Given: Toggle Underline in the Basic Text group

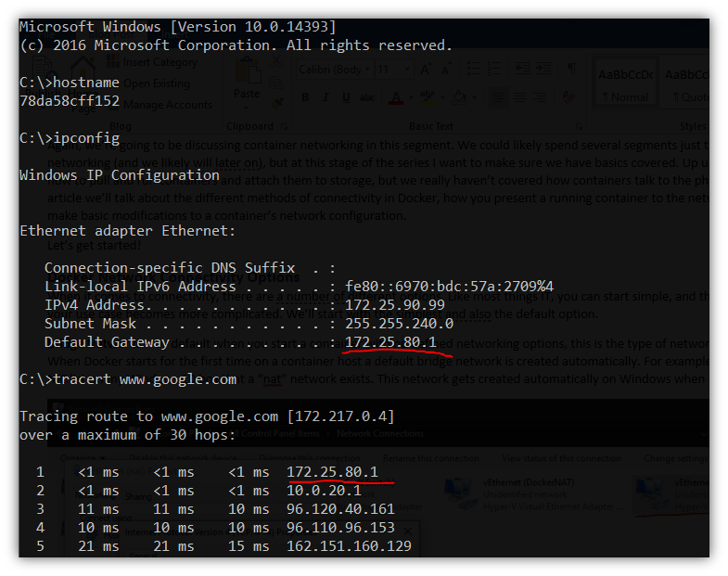Looking at the screenshot, I should 346,97.
